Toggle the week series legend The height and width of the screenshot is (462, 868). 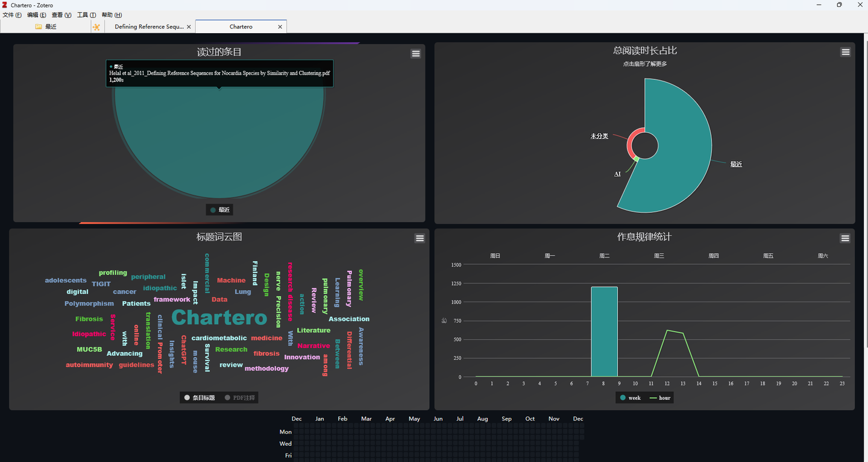[x=631, y=397]
